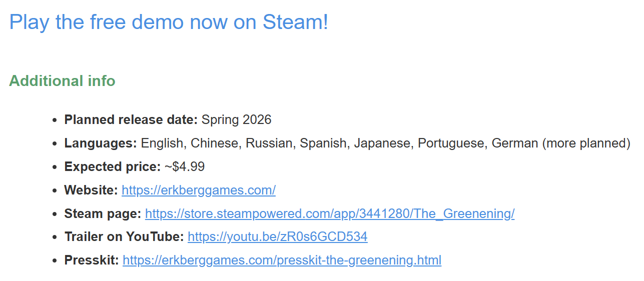Screen dimensions: 644x281
Task: Open the presskit-the-greenening.html link
Action: 282,260
